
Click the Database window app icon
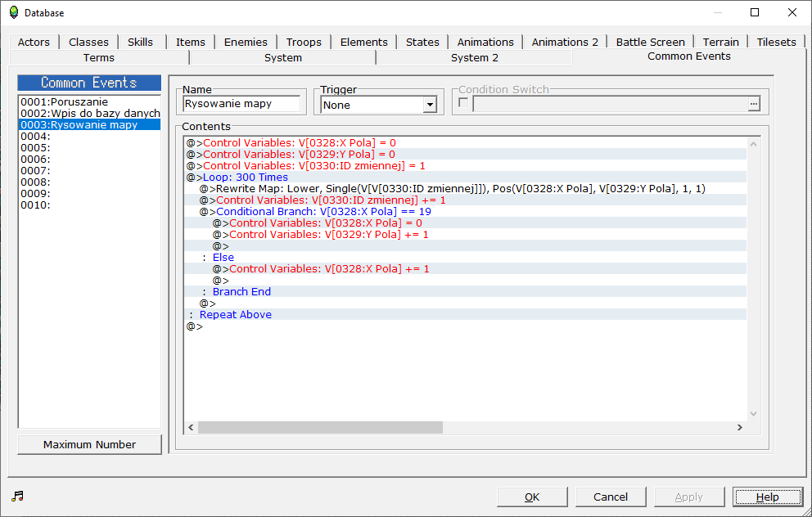click(14, 12)
